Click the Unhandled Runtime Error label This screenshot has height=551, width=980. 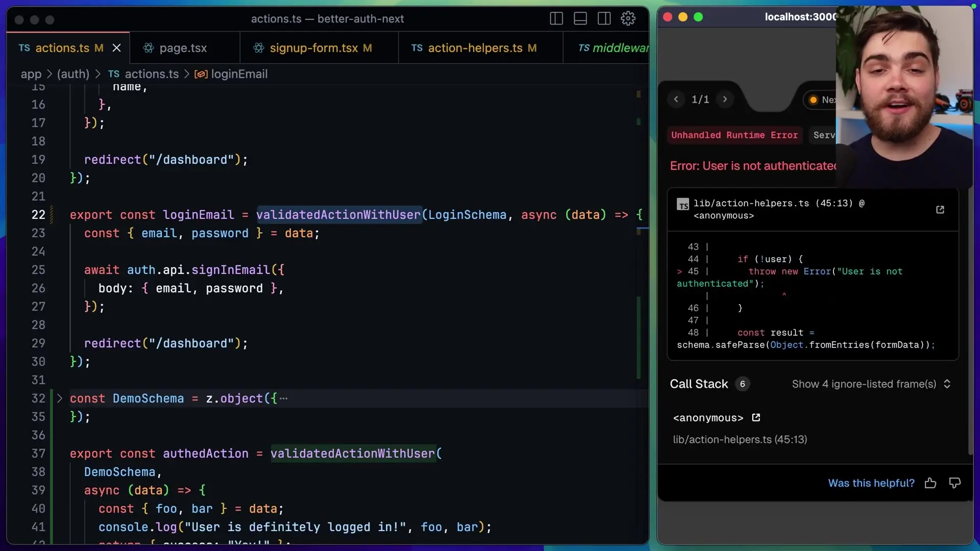tap(734, 135)
